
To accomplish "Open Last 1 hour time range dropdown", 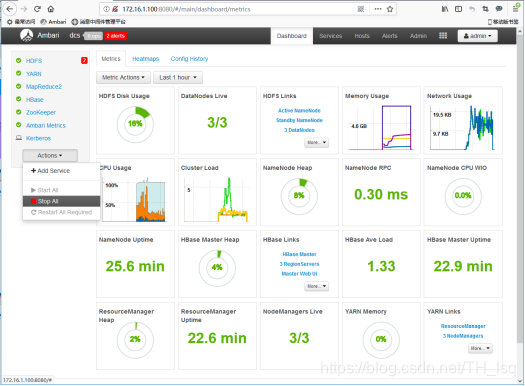I will click(x=178, y=78).
